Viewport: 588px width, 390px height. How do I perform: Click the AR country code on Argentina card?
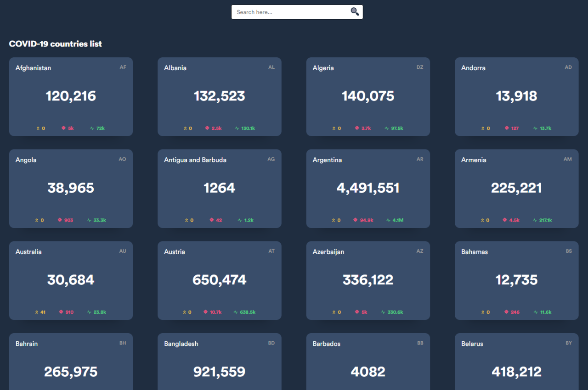pyautogui.click(x=420, y=159)
